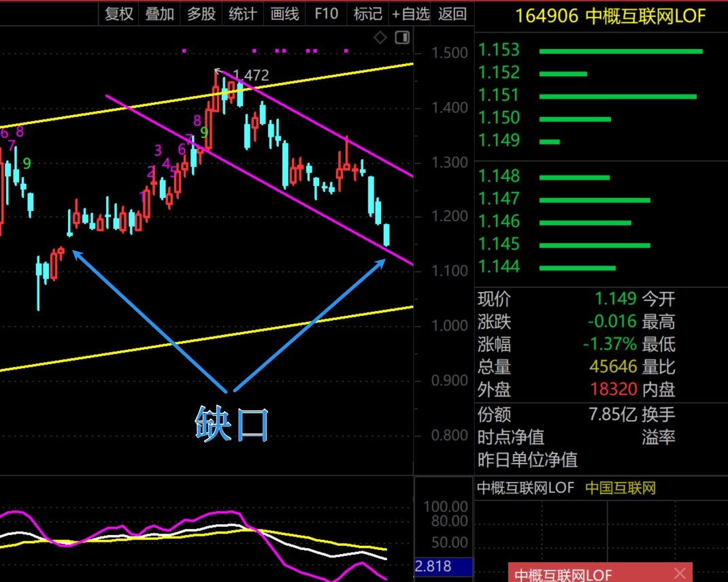Select the 1.148 buy order level
This screenshot has width=728, height=582.
point(499,176)
